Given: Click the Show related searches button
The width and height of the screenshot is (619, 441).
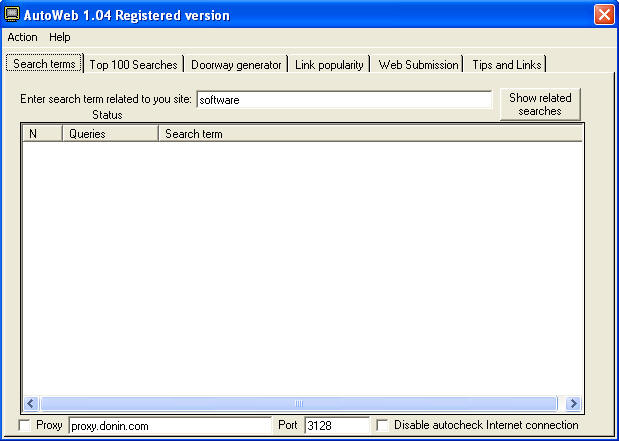Looking at the screenshot, I should 540,105.
